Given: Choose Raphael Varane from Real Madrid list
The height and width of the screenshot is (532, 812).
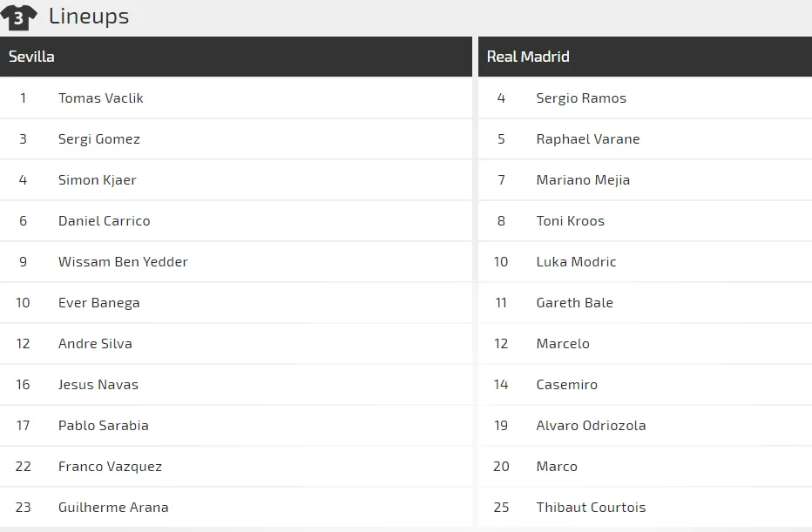Looking at the screenshot, I should (x=588, y=139).
